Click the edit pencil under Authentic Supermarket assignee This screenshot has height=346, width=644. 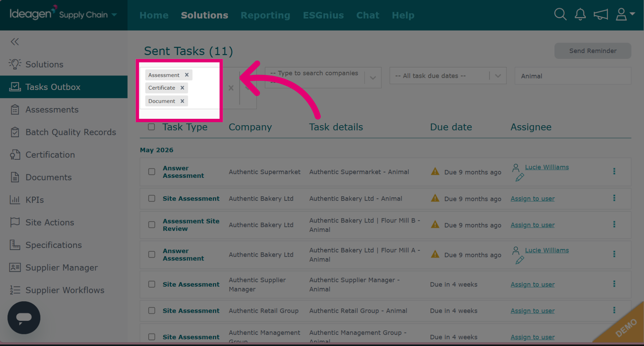pos(520,177)
